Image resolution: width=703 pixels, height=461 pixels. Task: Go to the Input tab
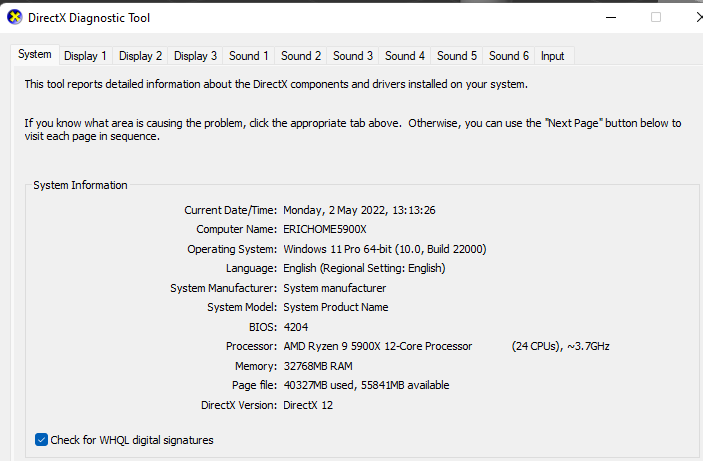tap(553, 56)
